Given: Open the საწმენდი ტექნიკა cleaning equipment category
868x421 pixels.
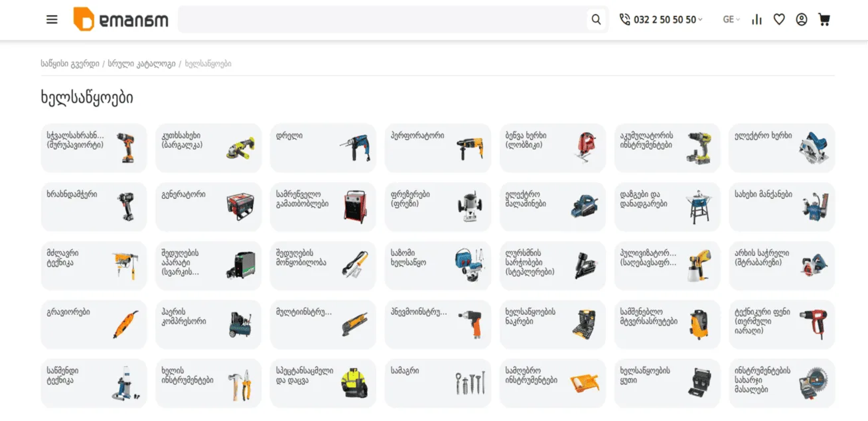Looking at the screenshot, I should [94, 383].
